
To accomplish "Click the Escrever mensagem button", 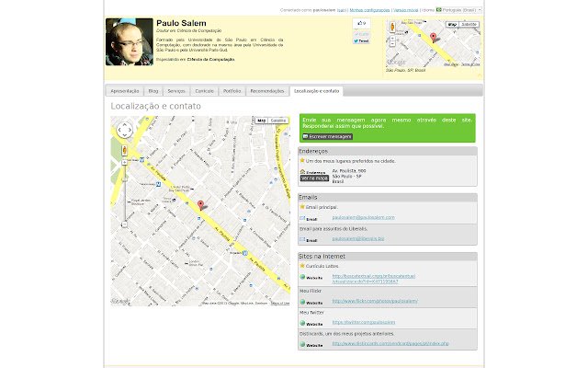I will (327, 137).
